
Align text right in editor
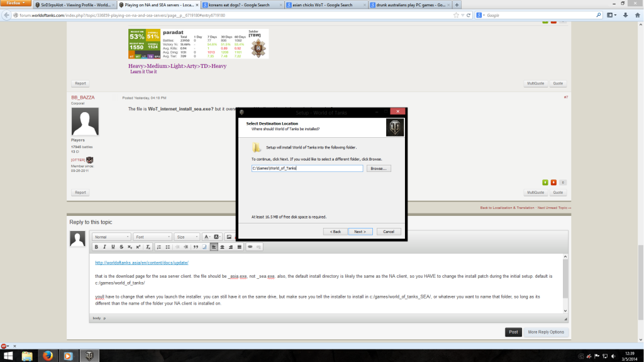tap(231, 247)
